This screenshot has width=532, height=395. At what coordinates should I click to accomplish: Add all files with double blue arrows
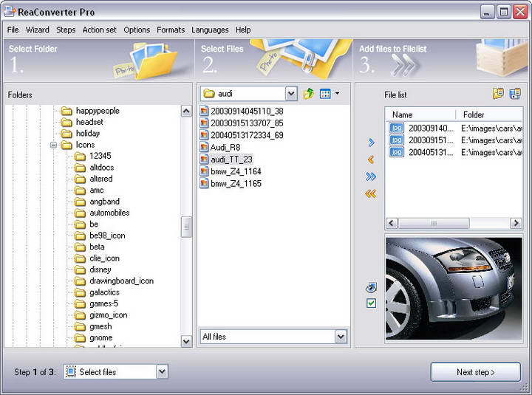click(x=371, y=176)
